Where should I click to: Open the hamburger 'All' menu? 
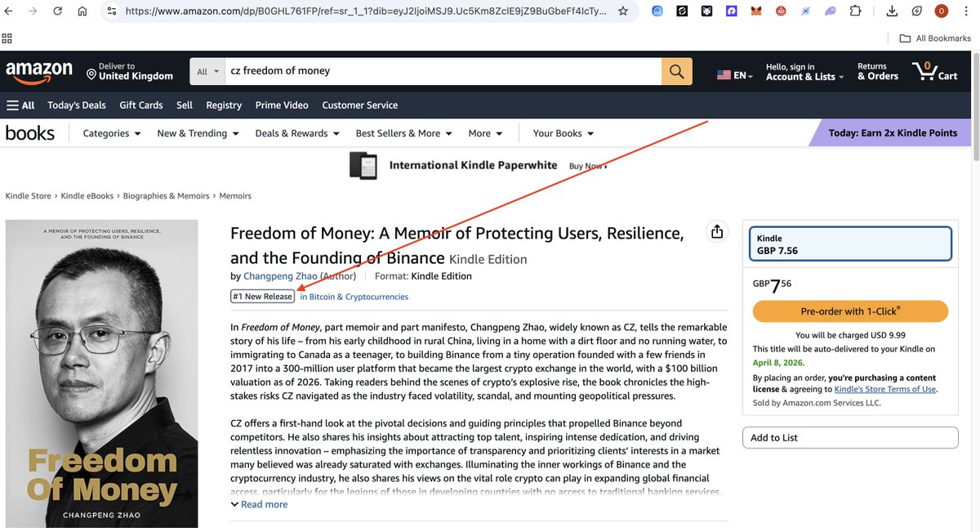[x=20, y=105]
